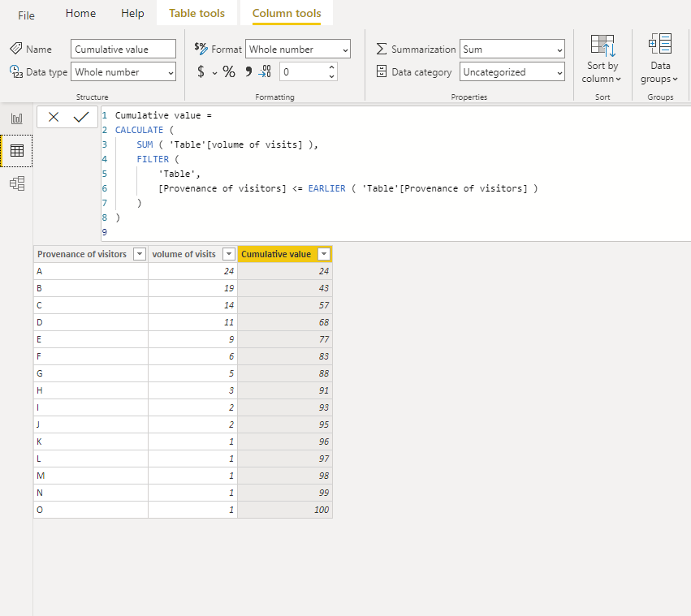Image resolution: width=691 pixels, height=616 pixels.
Task: Click into the DAX formula editor
Action: [x=396, y=174]
